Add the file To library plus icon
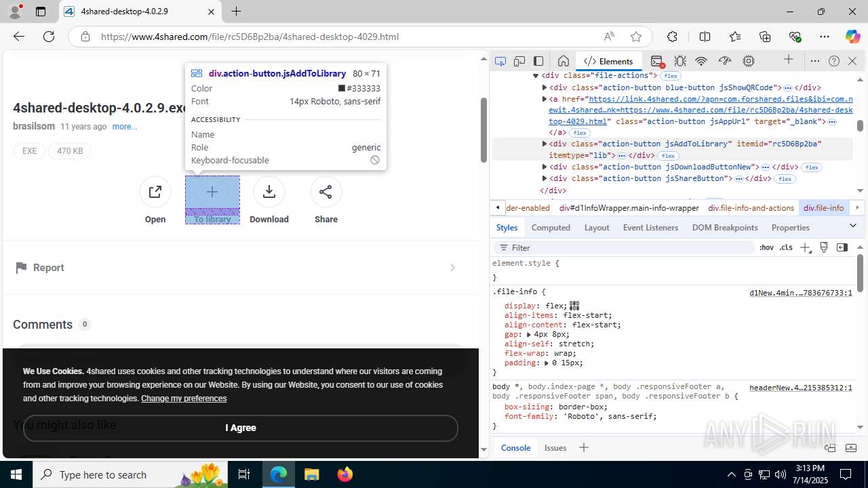The width and height of the screenshot is (868, 488). click(212, 192)
